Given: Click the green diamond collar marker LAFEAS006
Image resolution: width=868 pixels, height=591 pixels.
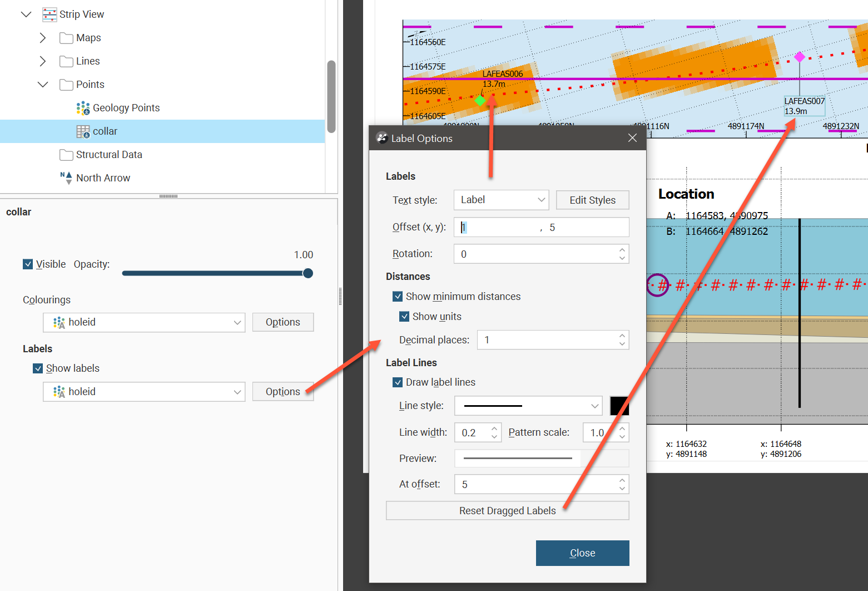Looking at the screenshot, I should (x=480, y=100).
